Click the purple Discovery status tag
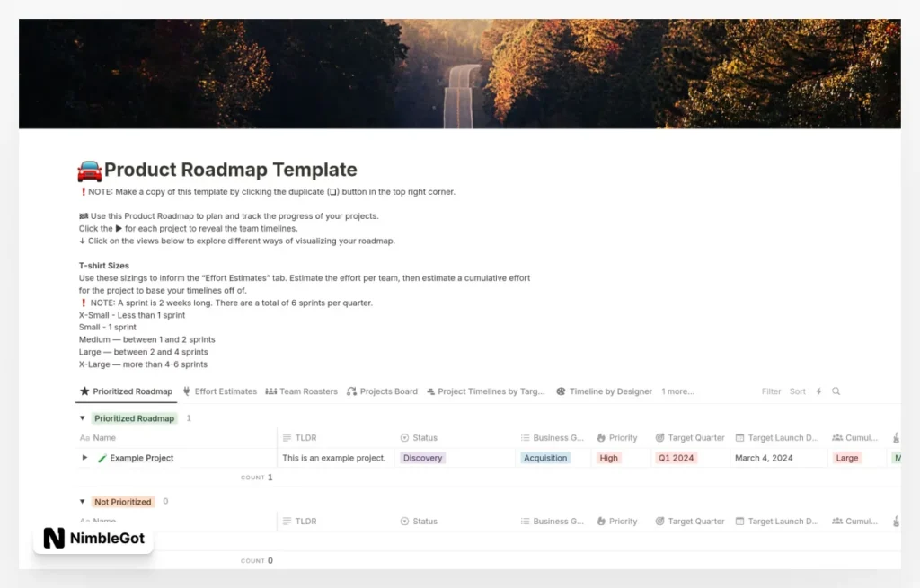 [422, 458]
